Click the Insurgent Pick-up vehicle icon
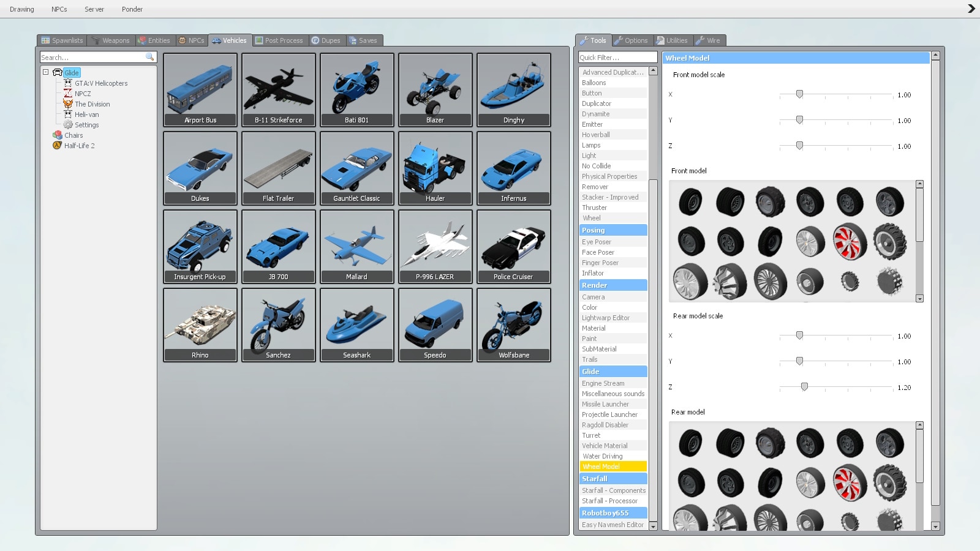The image size is (980, 551). [x=200, y=246]
